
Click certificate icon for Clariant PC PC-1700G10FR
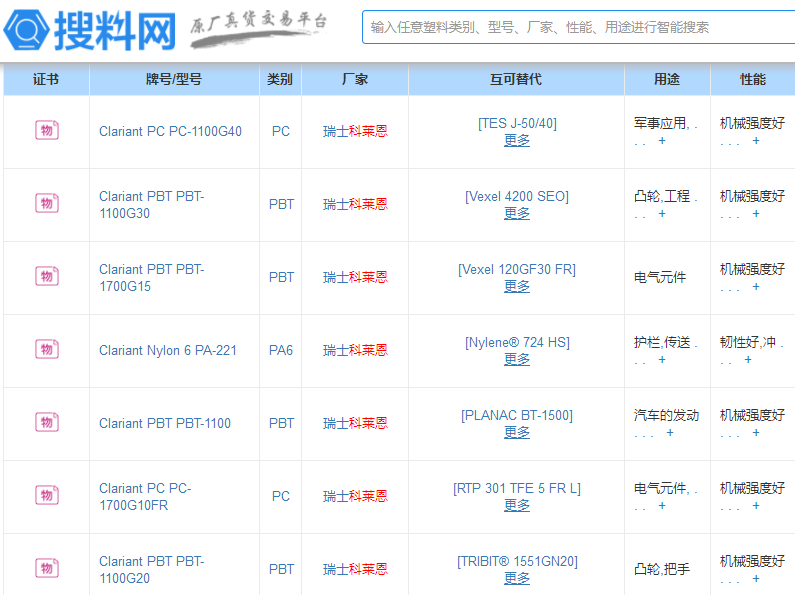pos(46,495)
